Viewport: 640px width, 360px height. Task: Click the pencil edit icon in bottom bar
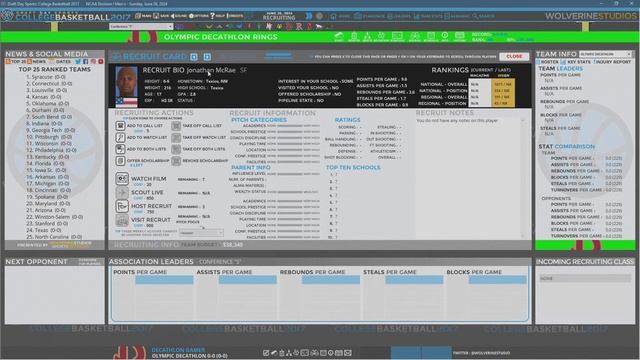pos(266,353)
